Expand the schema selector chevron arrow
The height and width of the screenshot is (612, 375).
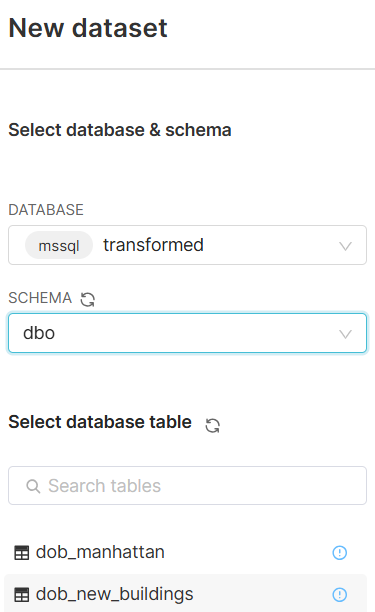point(345,334)
